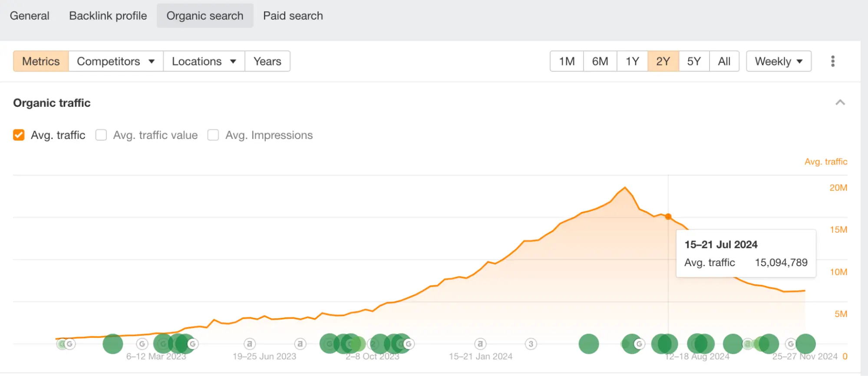The height and width of the screenshot is (376, 868).
Task: Switch to the Backlink profile tab
Action: tap(108, 16)
